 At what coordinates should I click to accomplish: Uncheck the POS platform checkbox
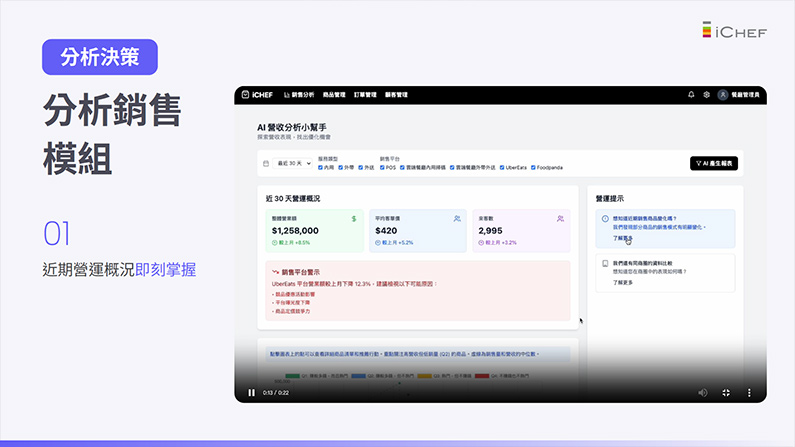point(382,167)
